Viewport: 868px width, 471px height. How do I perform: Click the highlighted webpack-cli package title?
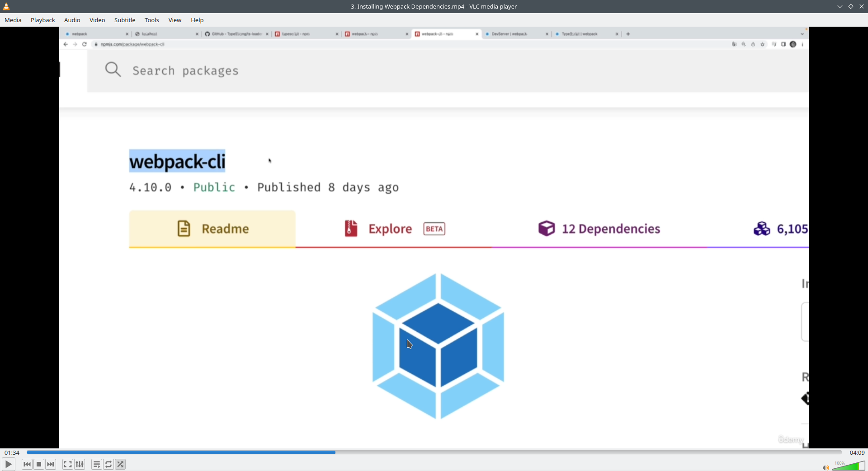click(x=177, y=161)
